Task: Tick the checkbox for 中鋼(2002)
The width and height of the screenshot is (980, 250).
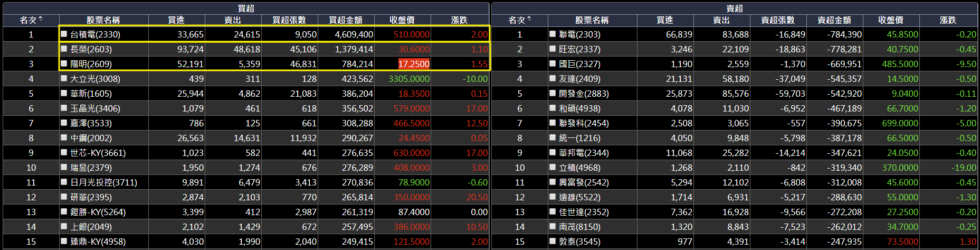Action: (x=64, y=137)
